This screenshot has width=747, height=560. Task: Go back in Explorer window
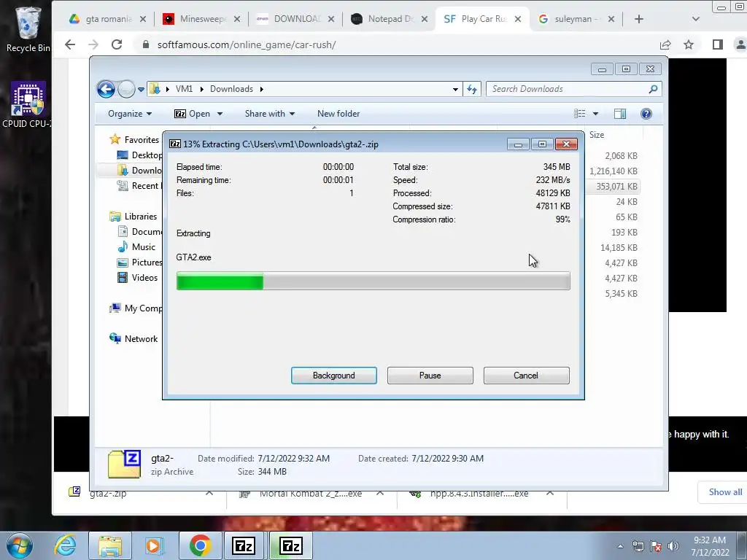pos(106,89)
